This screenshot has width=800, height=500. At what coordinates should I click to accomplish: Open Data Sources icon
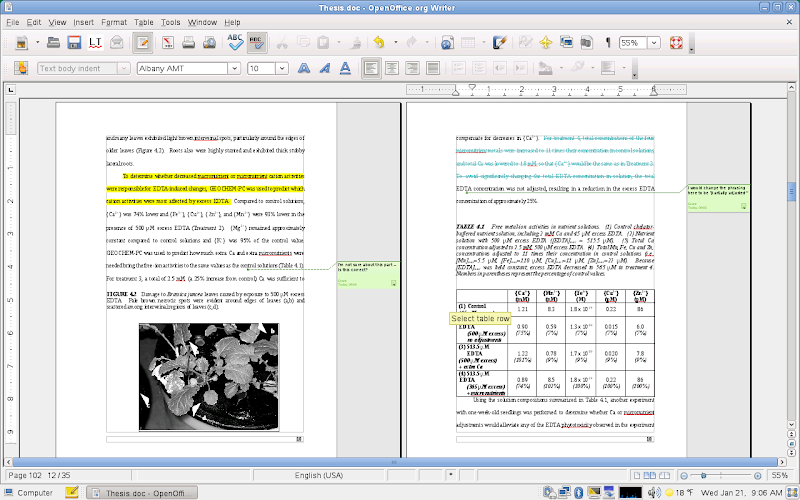pyautogui.click(x=587, y=43)
